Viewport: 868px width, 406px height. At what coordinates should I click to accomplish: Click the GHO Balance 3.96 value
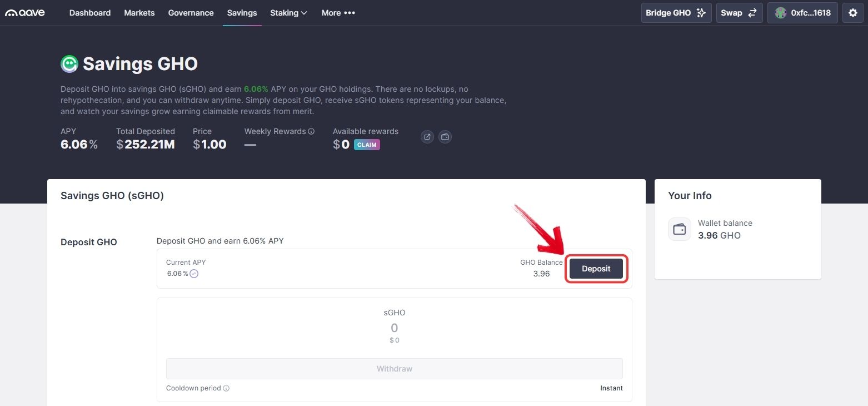541,274
